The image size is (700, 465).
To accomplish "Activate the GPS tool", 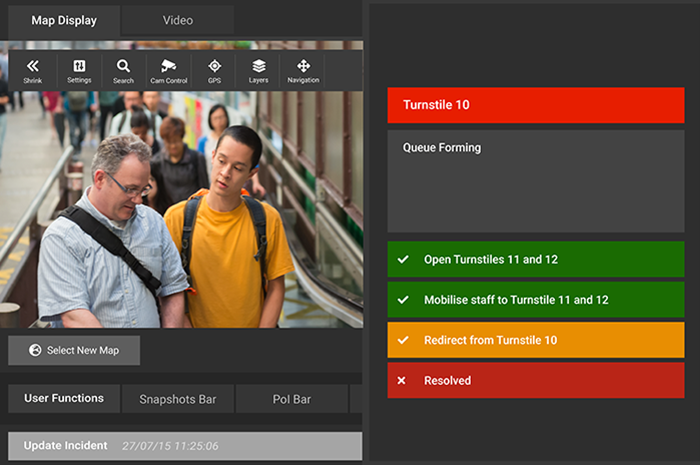I will (214, 71).
